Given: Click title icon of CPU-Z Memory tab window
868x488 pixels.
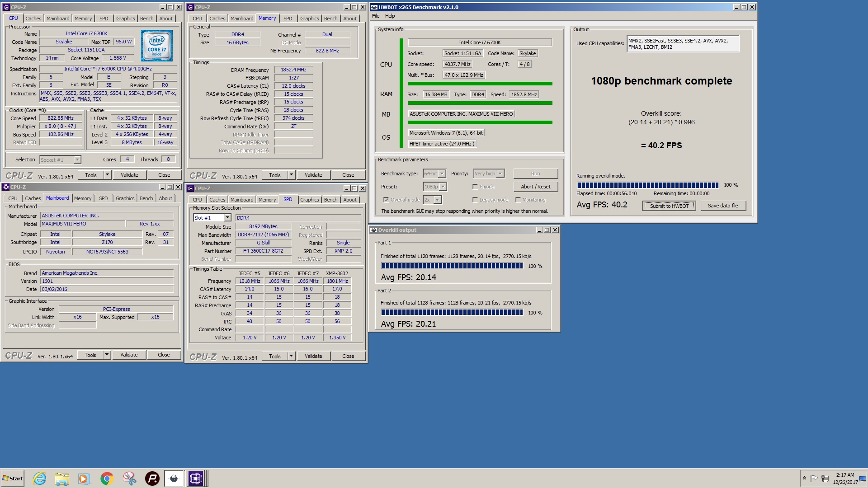Looking at the screenshot, I should [190, 7].
